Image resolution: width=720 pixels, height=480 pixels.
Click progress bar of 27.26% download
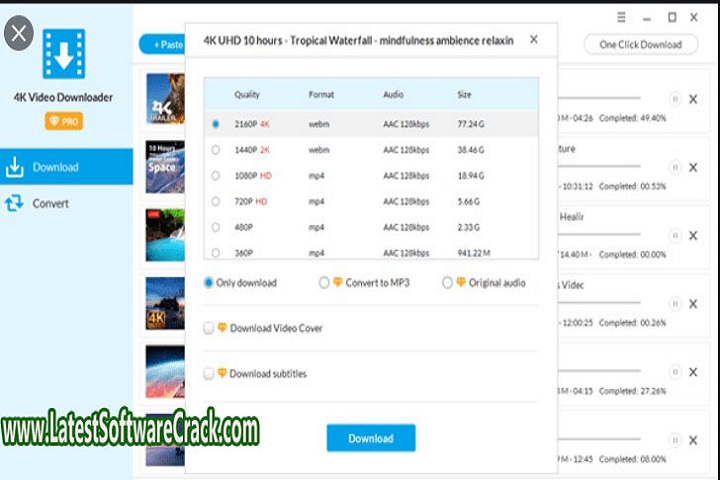click(x=599, y=371)
